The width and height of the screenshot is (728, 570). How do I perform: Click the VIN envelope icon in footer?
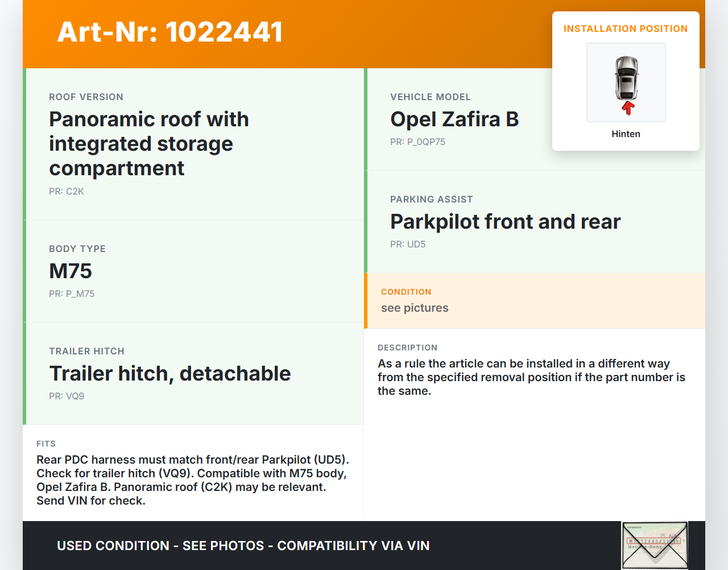[x=655, y=545]
